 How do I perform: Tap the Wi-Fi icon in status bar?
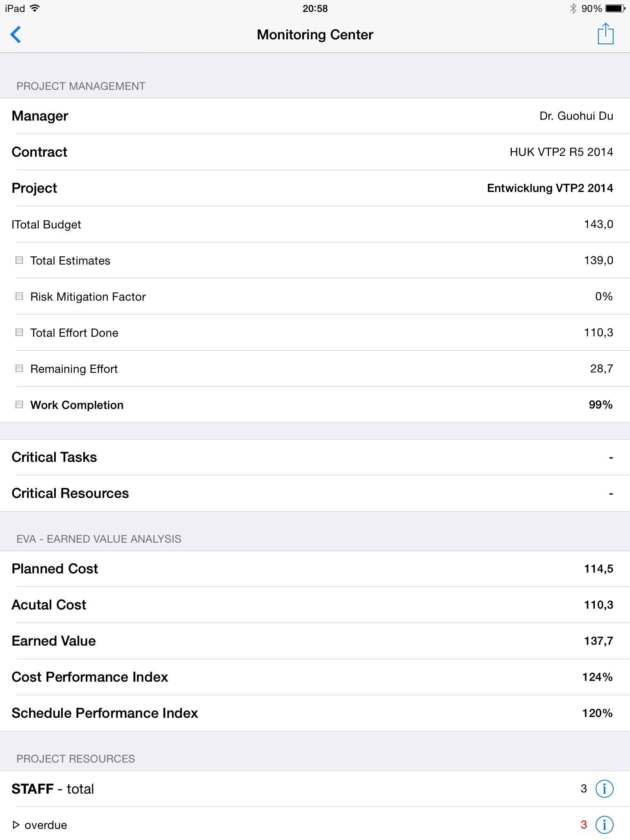click(35, 8)
